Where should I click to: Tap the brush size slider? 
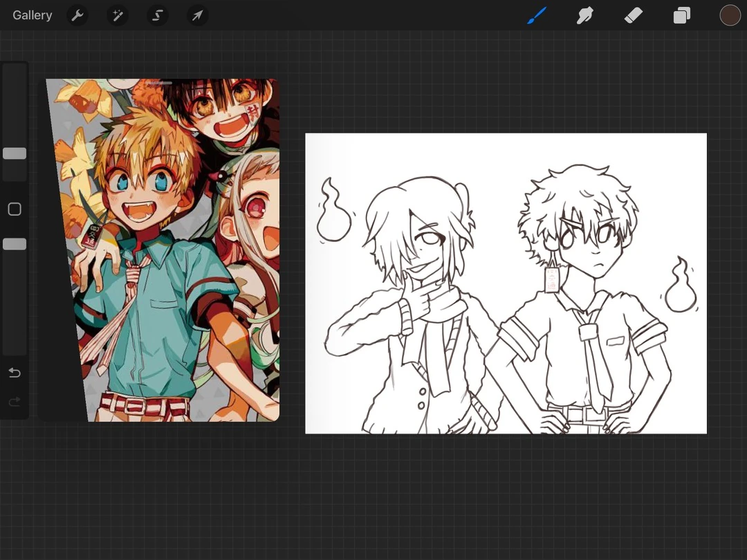click(15, 153)
